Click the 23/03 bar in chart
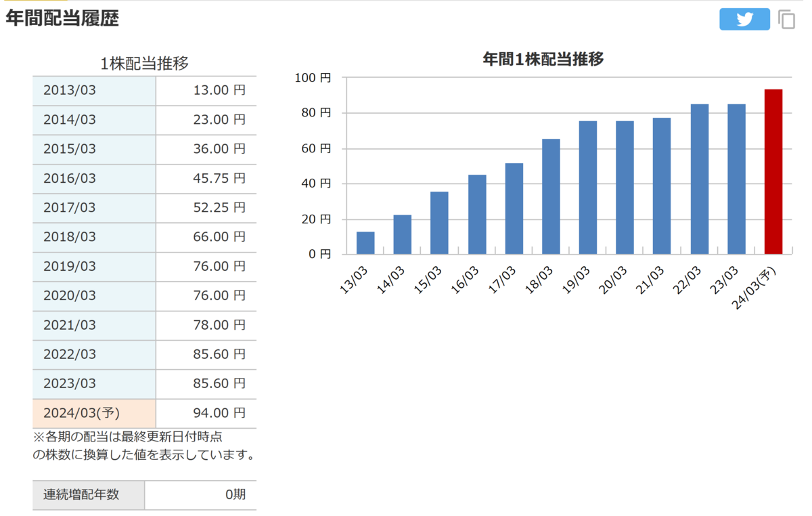812x516 pixels. (x=736, y=179)
